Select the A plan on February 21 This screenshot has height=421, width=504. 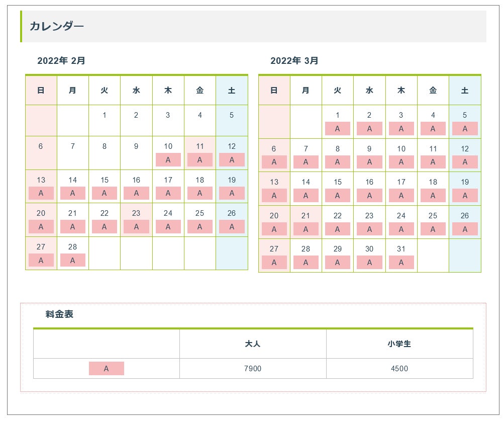73,226
